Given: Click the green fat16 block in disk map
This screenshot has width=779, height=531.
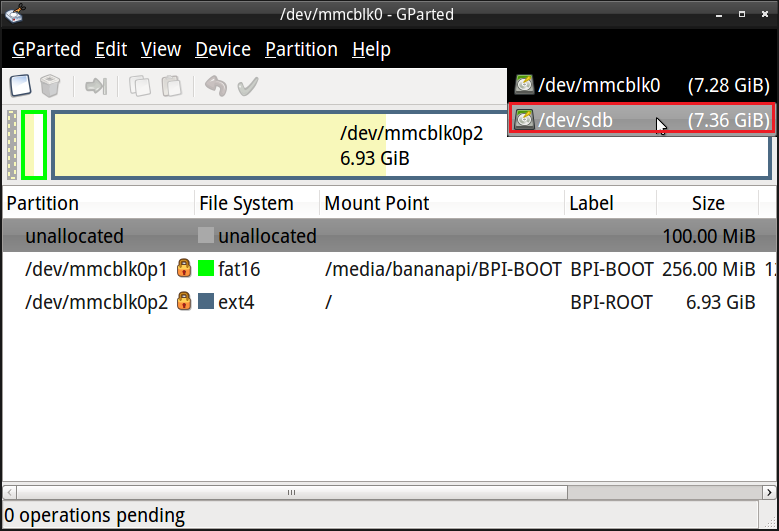Looking at the screenshot, I should pos(34,145).
